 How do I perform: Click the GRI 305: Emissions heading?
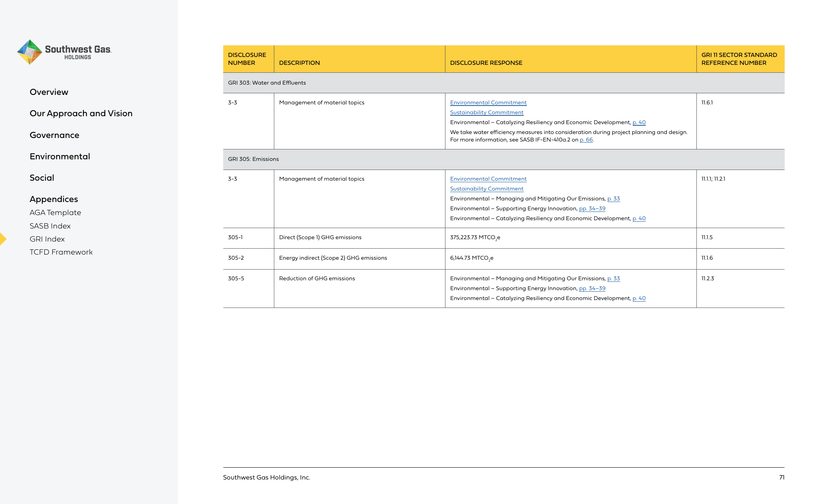coord(253,159)
